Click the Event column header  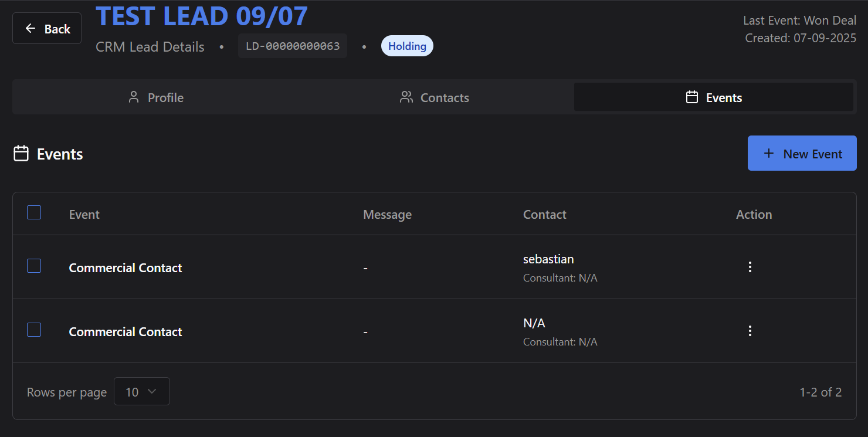pos(84,215)
